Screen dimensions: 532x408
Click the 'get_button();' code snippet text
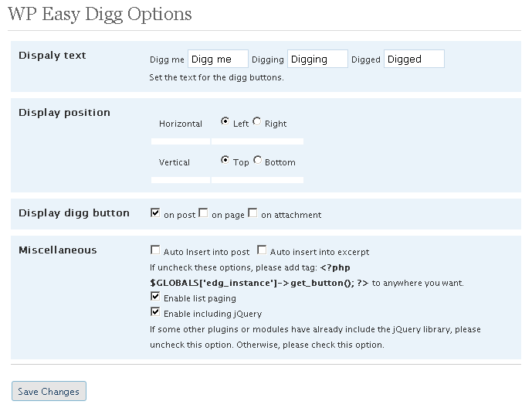click(x=322, y=283)
